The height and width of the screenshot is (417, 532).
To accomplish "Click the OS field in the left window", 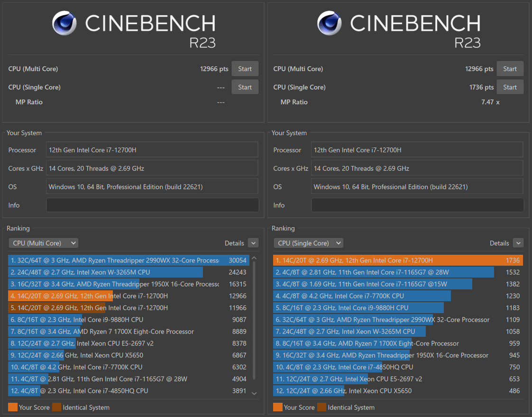I will [x=152, y=186].
